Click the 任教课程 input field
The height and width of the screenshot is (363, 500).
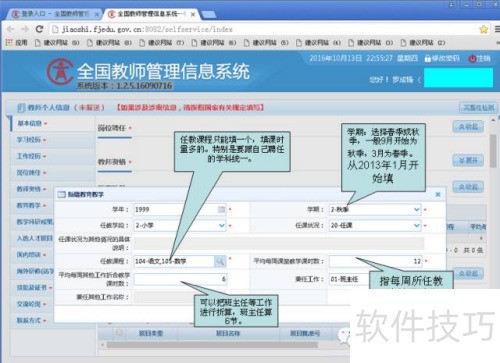click(174, 261)
